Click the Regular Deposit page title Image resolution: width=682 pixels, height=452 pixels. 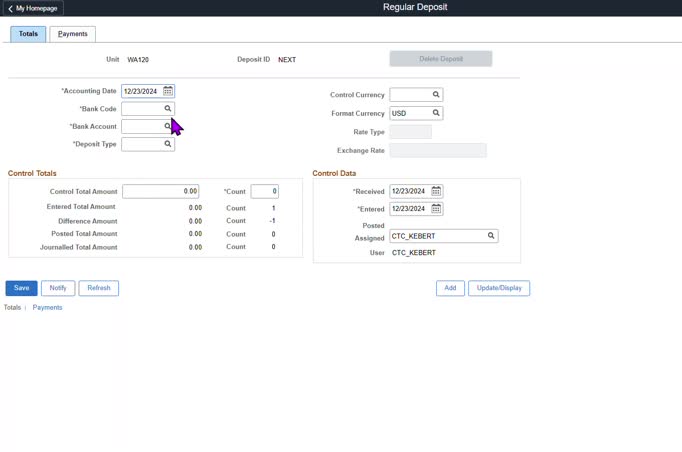coord(415,7)
